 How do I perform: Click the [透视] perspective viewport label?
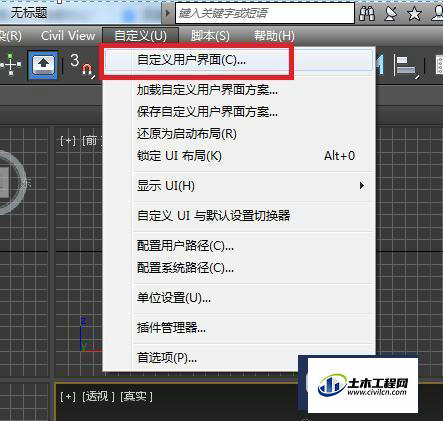[98, 396]
